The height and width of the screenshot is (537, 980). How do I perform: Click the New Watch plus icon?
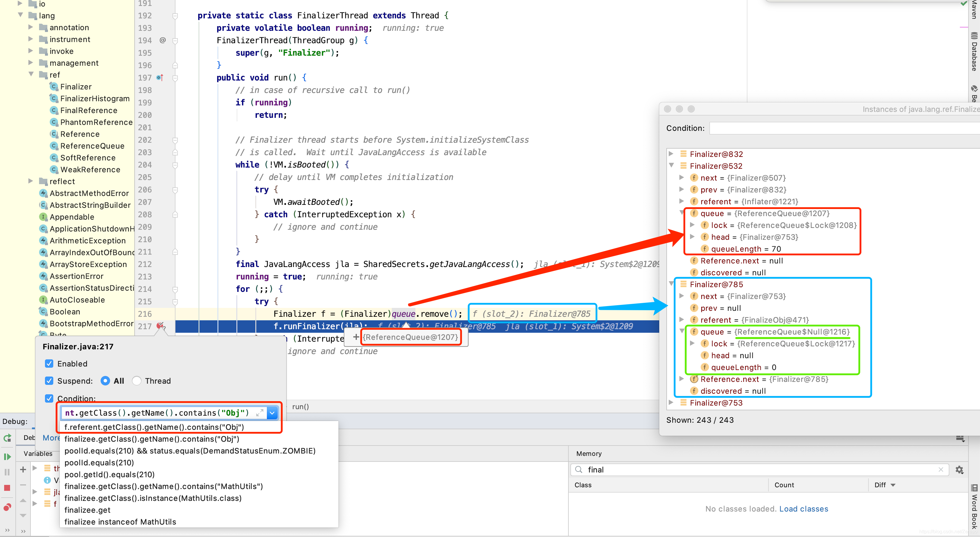23,469
